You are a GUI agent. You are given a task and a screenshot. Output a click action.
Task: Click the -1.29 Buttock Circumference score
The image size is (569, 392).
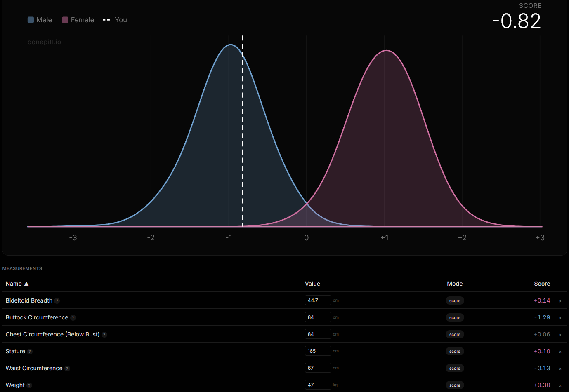[542, 317]
